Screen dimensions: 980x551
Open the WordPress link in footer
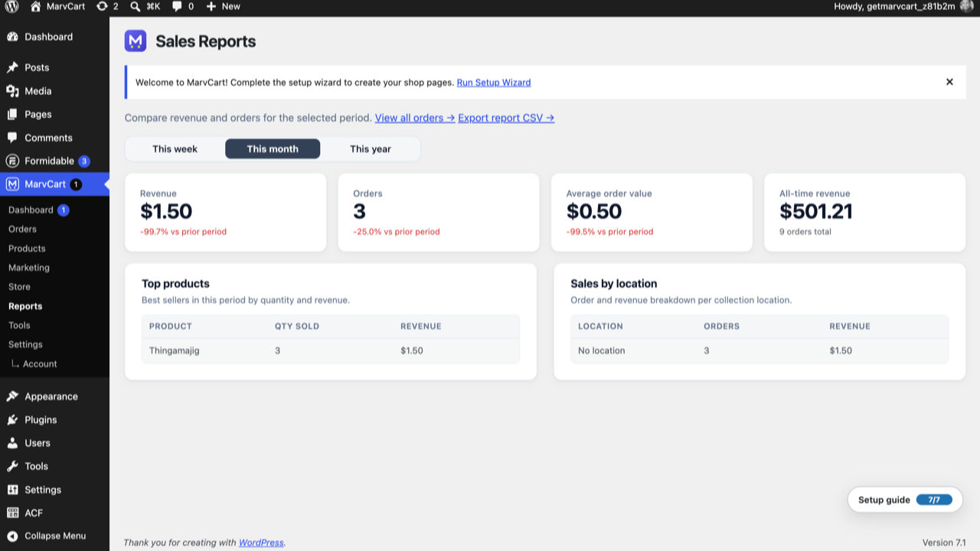(261, 543)
